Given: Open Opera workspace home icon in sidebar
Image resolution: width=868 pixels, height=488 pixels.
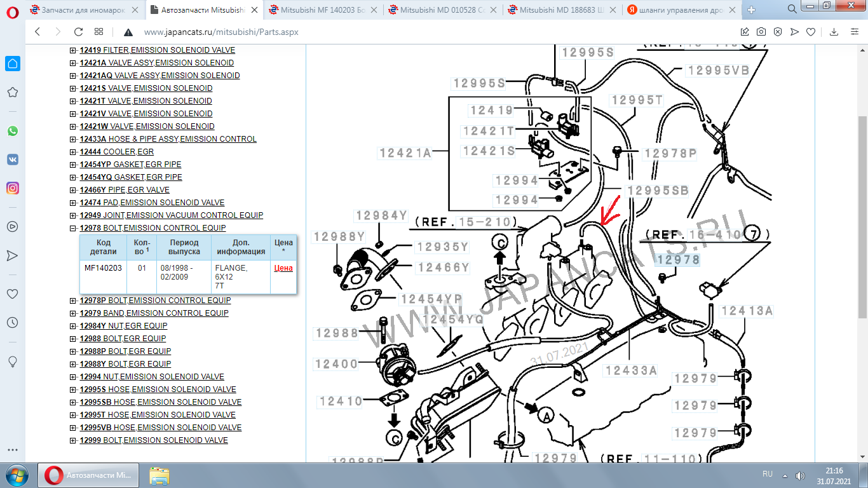Looking at the screenshot, I should (13, 63).
